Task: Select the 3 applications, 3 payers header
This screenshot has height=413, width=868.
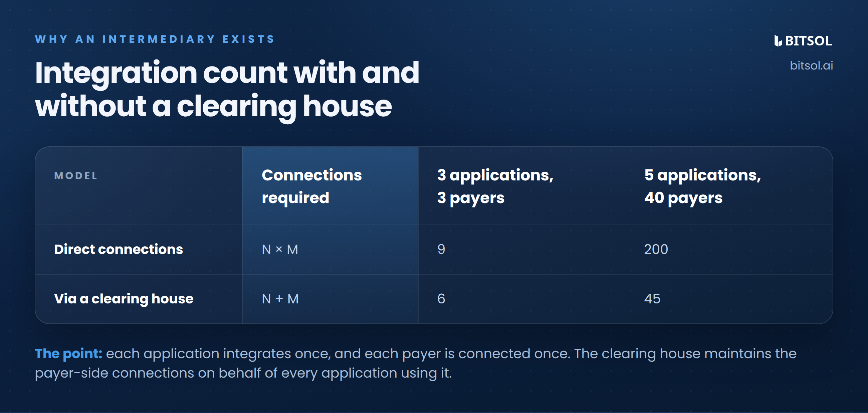Action: coord(495,186)
